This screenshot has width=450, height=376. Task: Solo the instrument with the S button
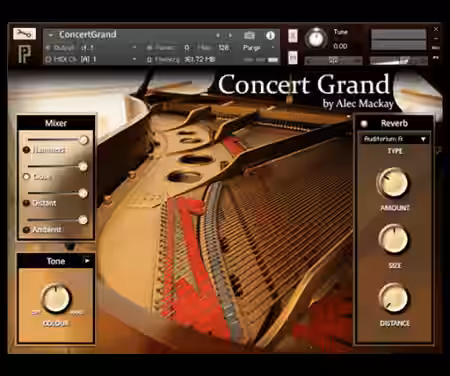click(293, 36)
